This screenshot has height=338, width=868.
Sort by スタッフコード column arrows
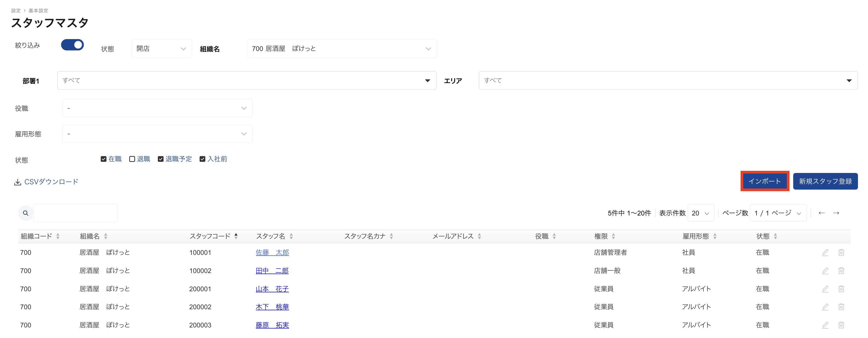click(x=236, y=236)
